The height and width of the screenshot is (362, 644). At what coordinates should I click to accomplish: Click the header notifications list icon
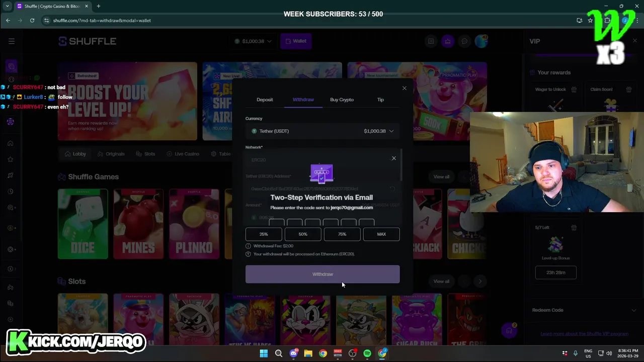tap(431, 41)
